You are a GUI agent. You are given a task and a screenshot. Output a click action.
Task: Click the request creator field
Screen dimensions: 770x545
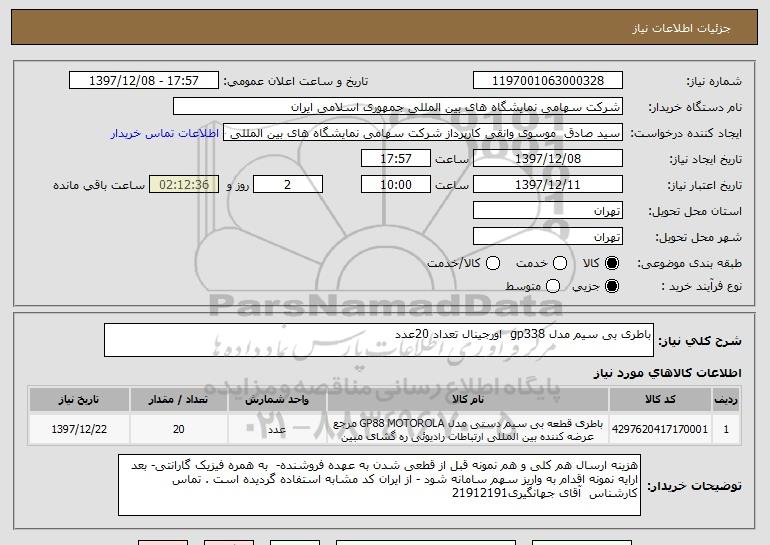point(423,133)
